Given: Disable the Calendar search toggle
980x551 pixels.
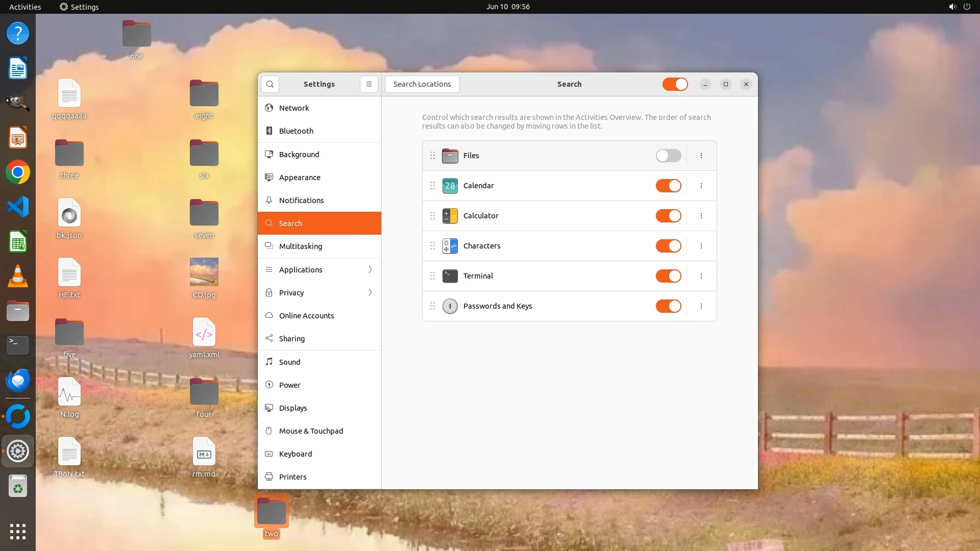Looking at the screenshot, I should (668, 186).
